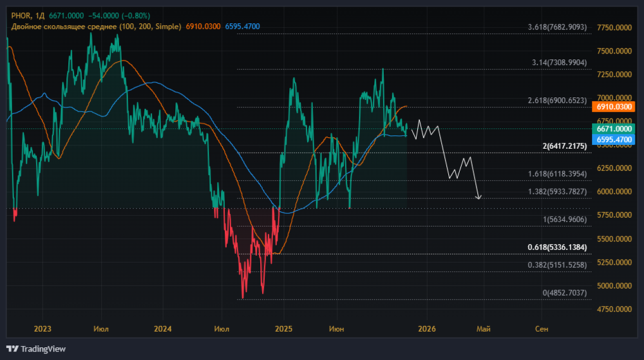This screenshot has width=644, height=360.
Task: Click the 0(4852.7037) Fibonacci base label
Action: 564,292
